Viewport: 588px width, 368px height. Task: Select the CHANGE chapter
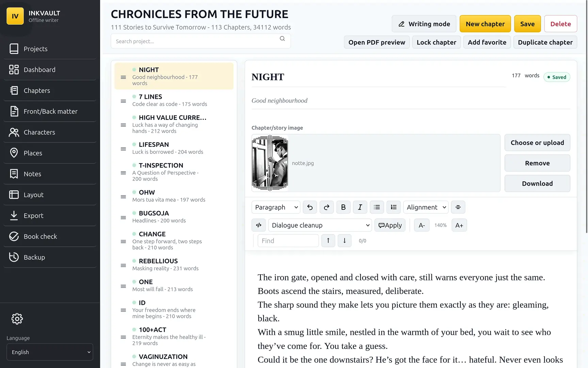[174, 241]
